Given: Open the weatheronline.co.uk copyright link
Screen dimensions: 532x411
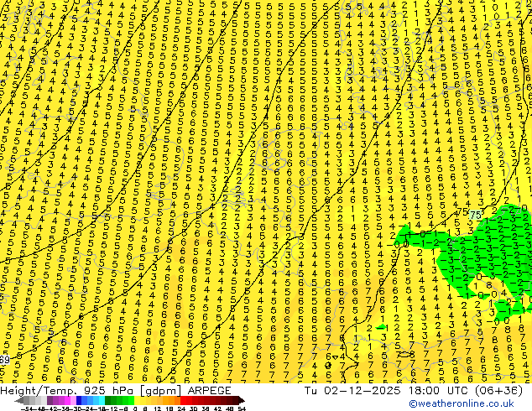Looking at the screenshot, I should pyautogui.click(x=462, y=403).
